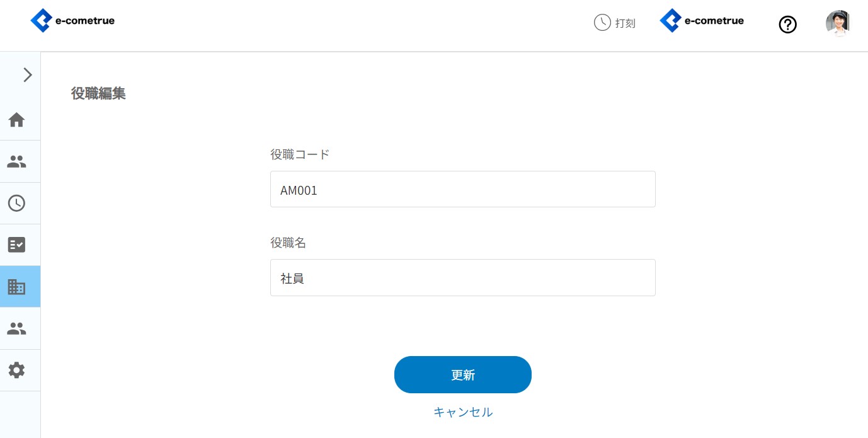Focus the 役職コード field containing AM001

pos(462,189)
